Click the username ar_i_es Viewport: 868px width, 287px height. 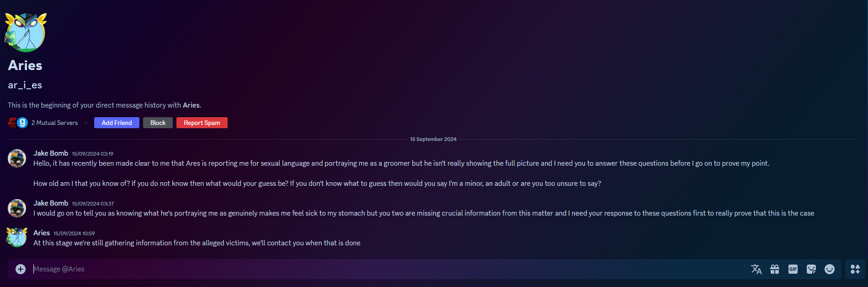[25, 85]
